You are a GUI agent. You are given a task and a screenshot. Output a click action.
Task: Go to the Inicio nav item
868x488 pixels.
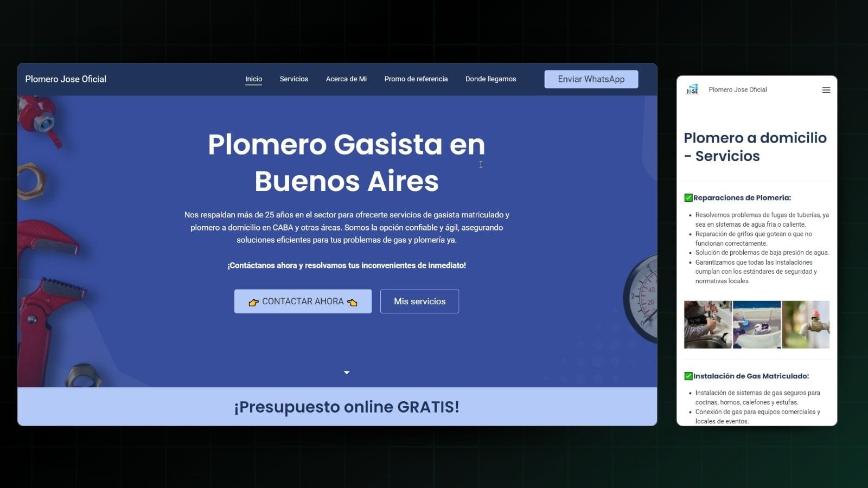tap(253, 79)
